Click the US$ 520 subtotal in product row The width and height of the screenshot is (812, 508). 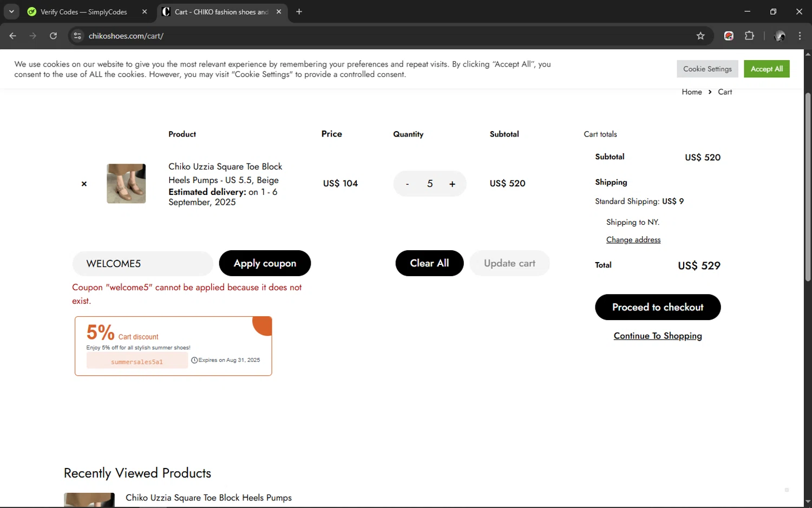pos(507,184)
